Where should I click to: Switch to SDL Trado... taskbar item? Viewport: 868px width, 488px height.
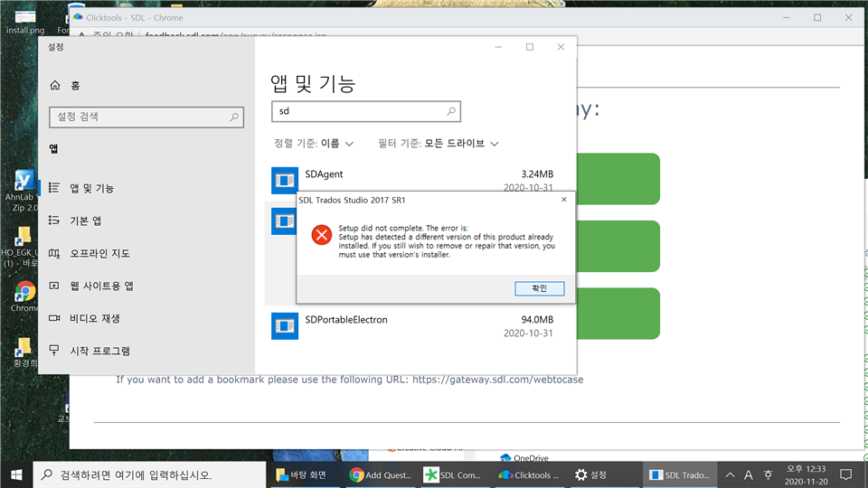[680, 474]
